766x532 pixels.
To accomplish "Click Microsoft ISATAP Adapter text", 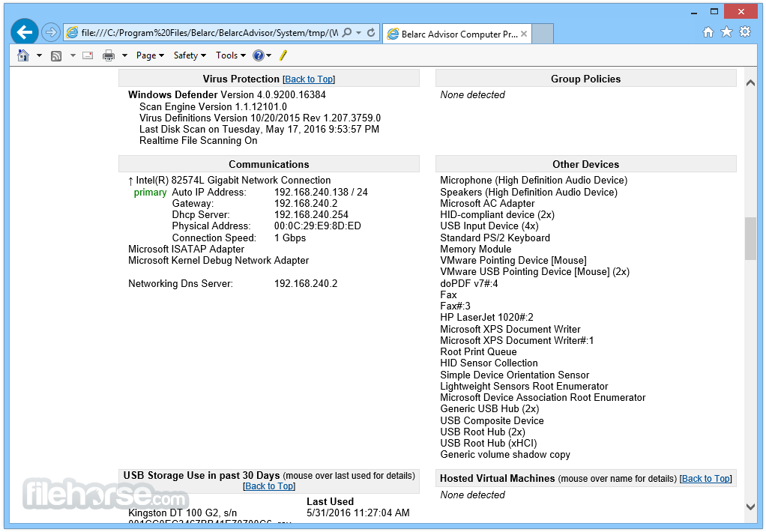I will tap(186, 250).
